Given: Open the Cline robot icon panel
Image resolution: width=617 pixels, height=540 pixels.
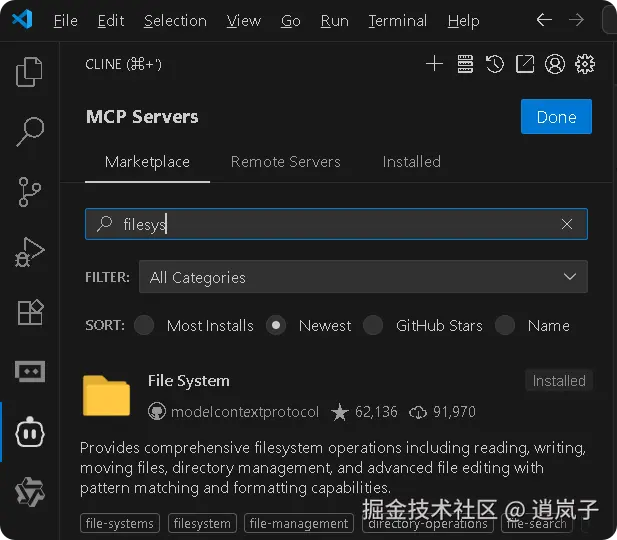Looking at the screenshot, I should click(30, 432).
